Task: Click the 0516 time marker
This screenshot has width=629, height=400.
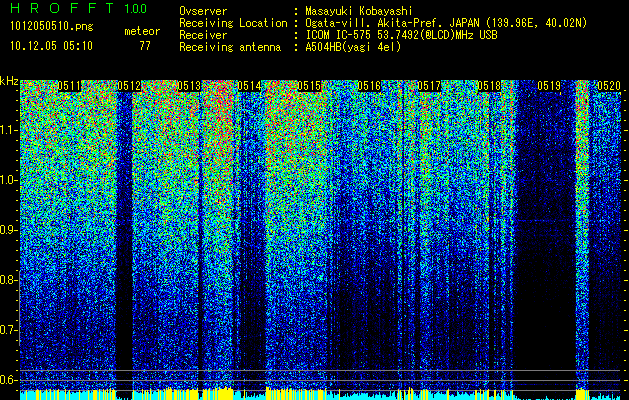Action: [369, 86]
